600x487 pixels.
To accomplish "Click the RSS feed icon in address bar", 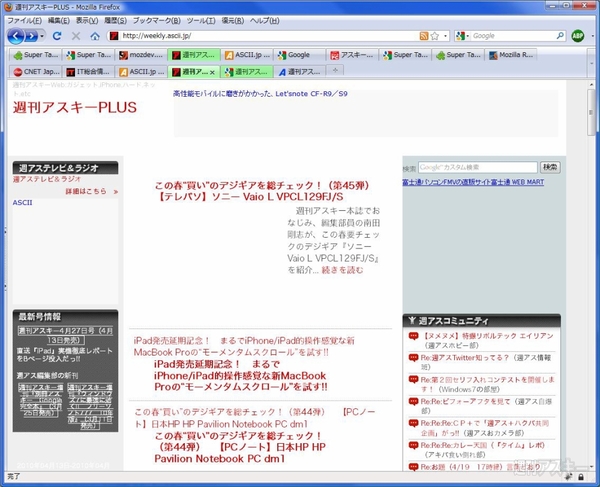I will coord(424,36).
